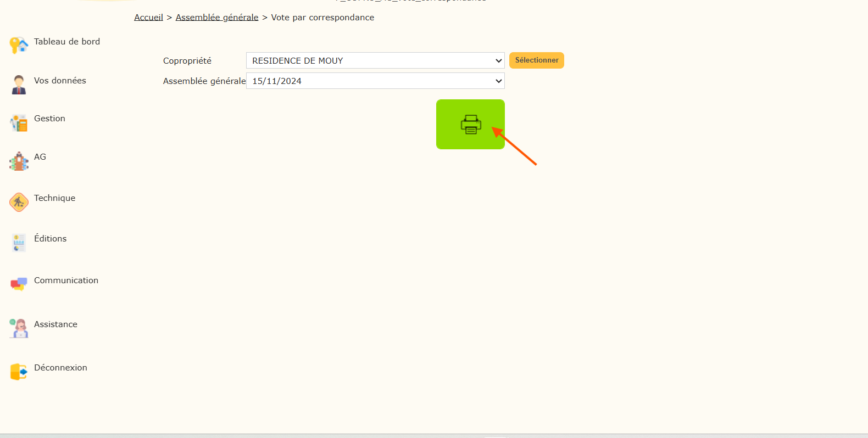Viewport: 868px width, 438px height.
Task: Click the AG meeting table icon
Action: click(x=19, y=161)
